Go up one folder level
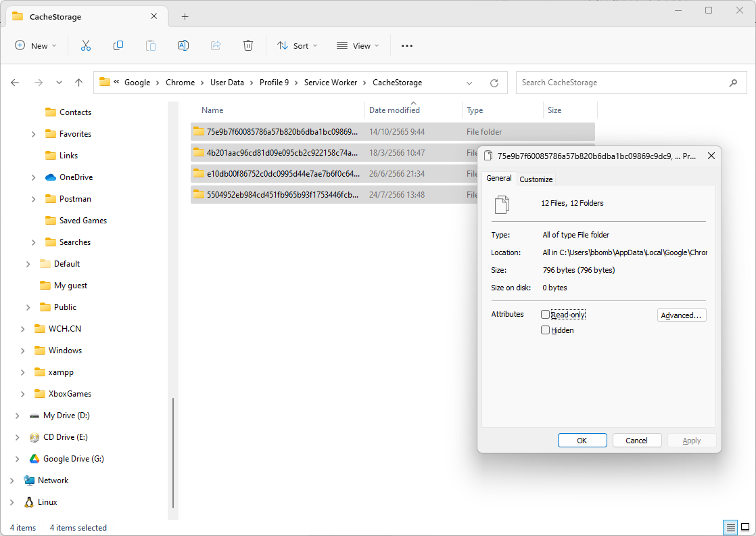The width and height of the screenshot is (756, 536). (78, 83)
